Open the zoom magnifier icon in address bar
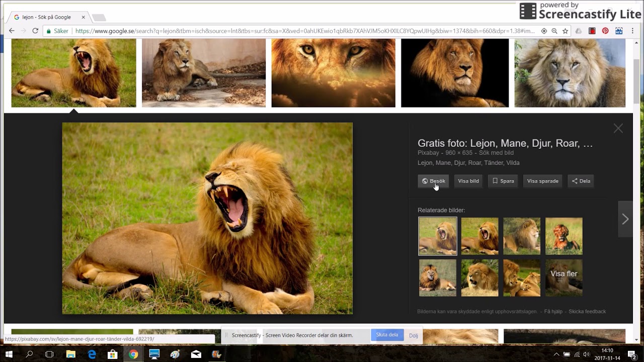The image size is (644, 362). coord(554,31)
